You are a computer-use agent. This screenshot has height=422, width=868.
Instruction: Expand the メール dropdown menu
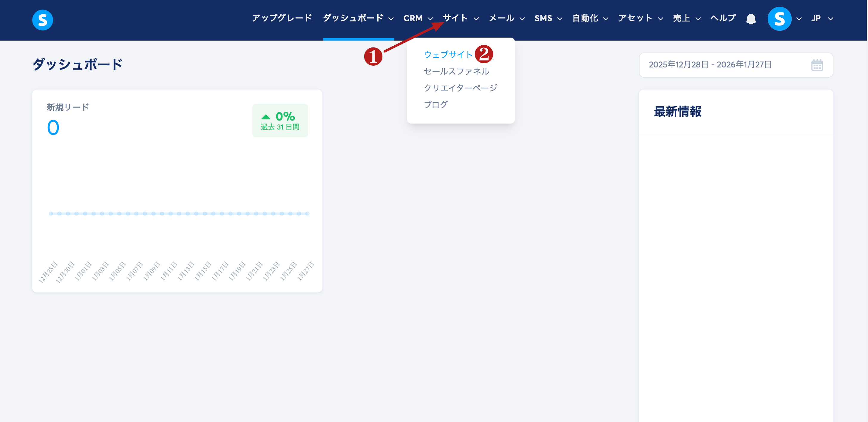coord(506,18)
